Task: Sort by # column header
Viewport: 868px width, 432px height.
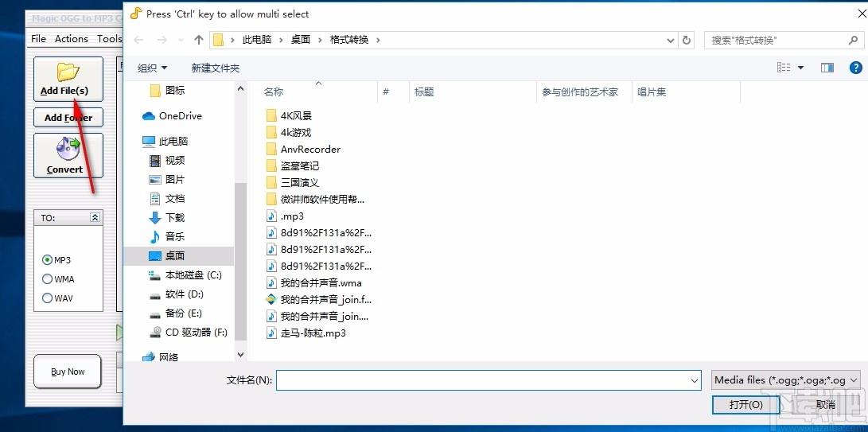Action: 394,92
